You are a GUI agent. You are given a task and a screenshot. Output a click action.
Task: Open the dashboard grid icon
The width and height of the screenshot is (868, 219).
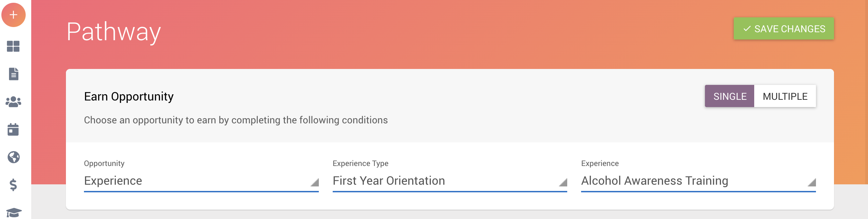13,46
